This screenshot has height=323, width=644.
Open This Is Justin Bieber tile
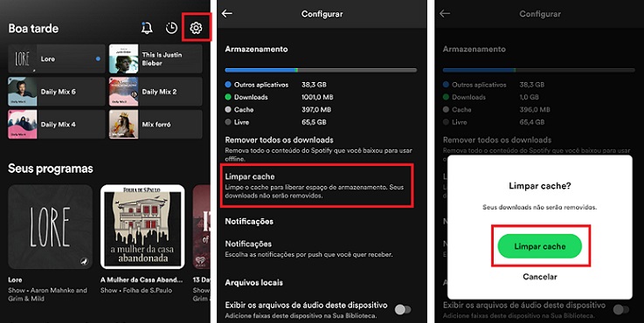click(156, 58)
